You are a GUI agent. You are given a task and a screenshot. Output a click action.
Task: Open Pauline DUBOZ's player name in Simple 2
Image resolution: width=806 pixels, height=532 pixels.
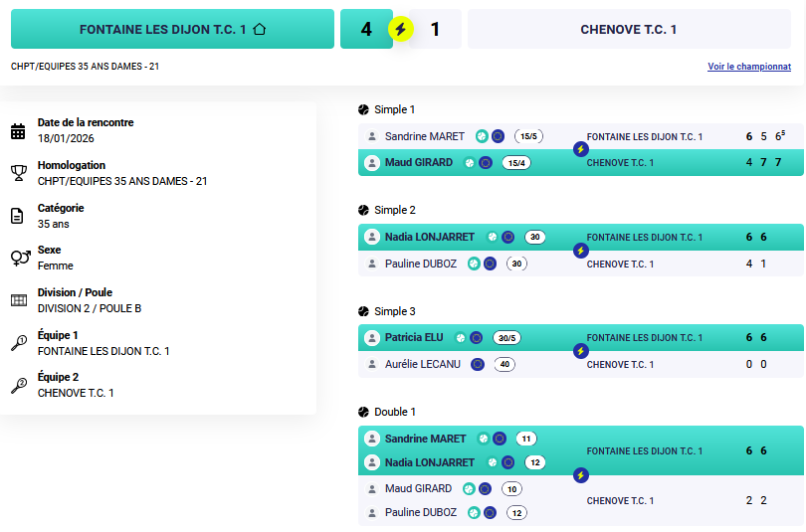pos(421,264)
